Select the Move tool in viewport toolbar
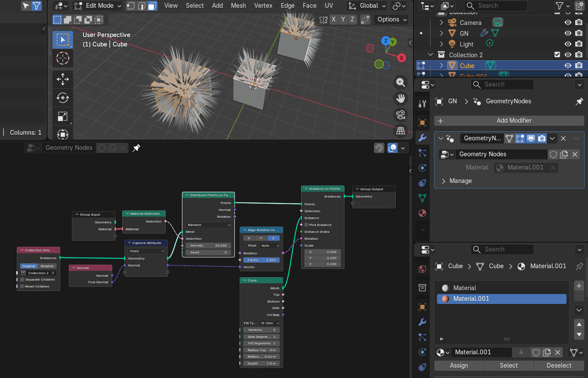This screenshot has width=588, height=378. pos(63,79)
